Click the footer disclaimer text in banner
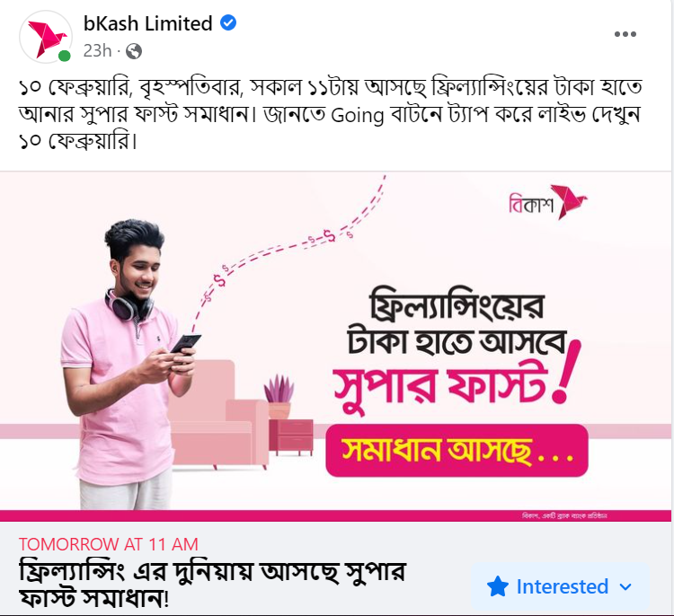This screenshot has height=616, width=674. pos(564,515)
